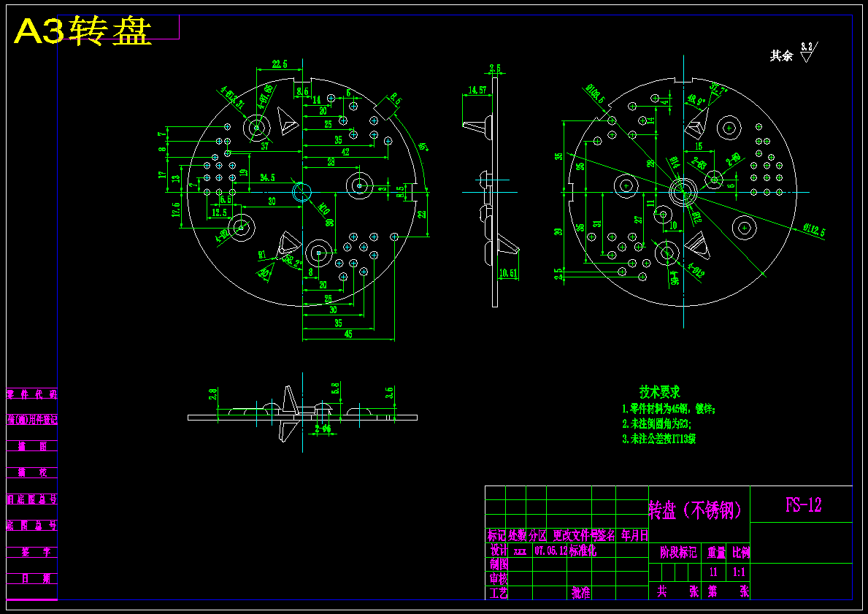868x614 pixels.
Task: Click the "零件代号" side label
Action: (31, 395)
